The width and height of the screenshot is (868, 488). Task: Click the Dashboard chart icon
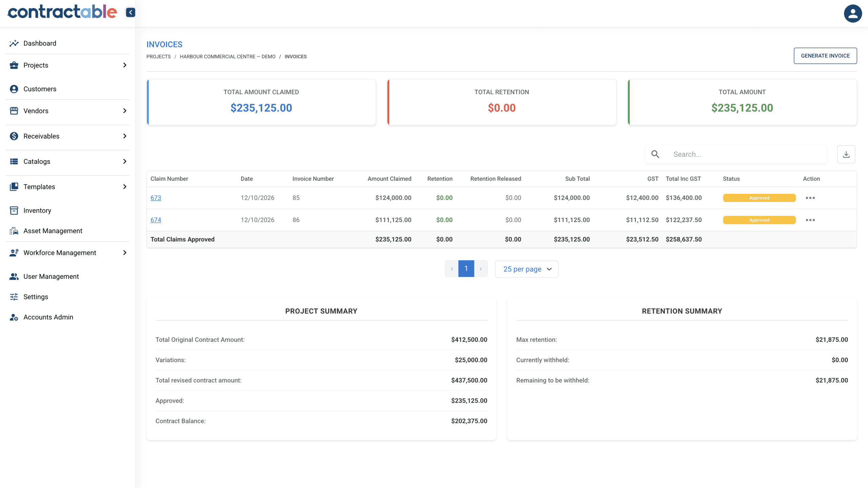click(14, 43)
